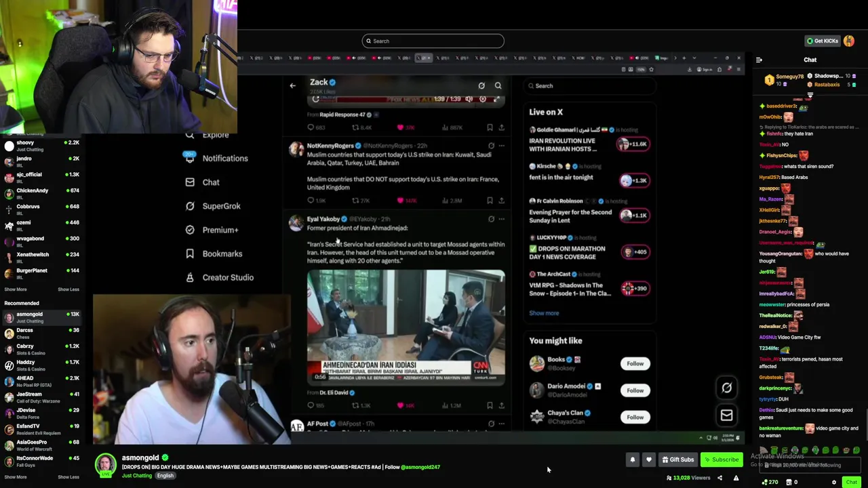Open JaeStream in Recommended list
868x488 pixels.
[x=41, y=397]
